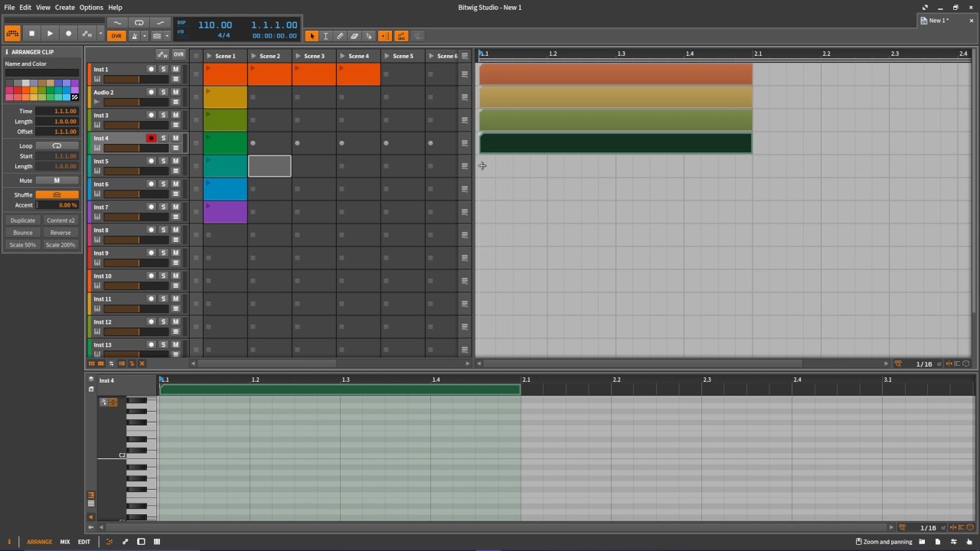980x551 pixels.
Task: Select the Pen tool
Action: coord(340,36)
